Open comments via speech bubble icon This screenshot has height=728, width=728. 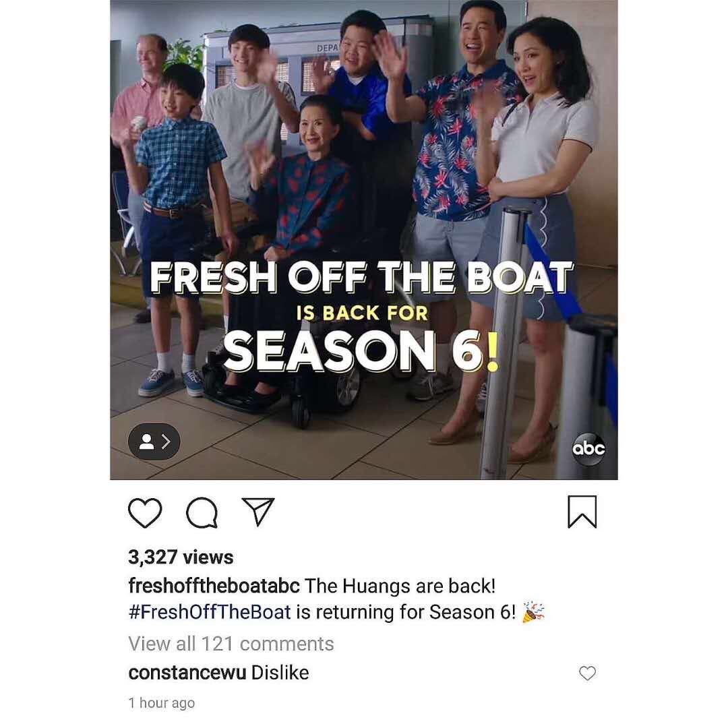[x=202, y=512]
